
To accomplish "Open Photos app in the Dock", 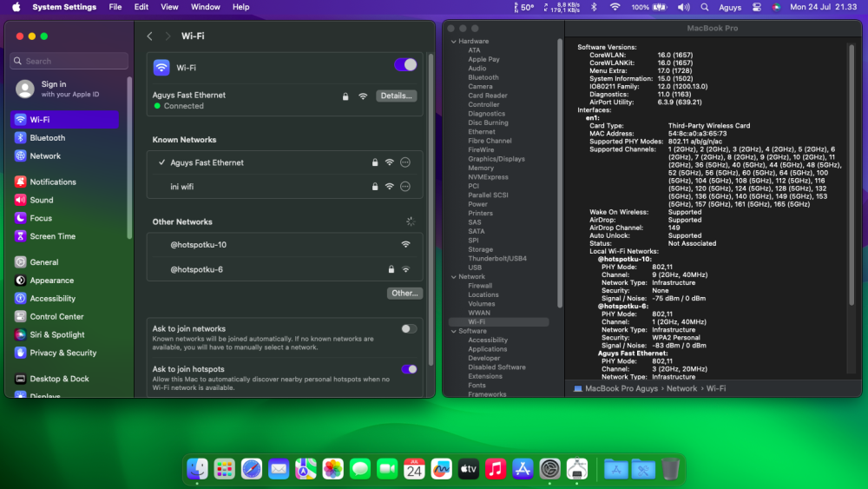I will [x=332, y=469].
